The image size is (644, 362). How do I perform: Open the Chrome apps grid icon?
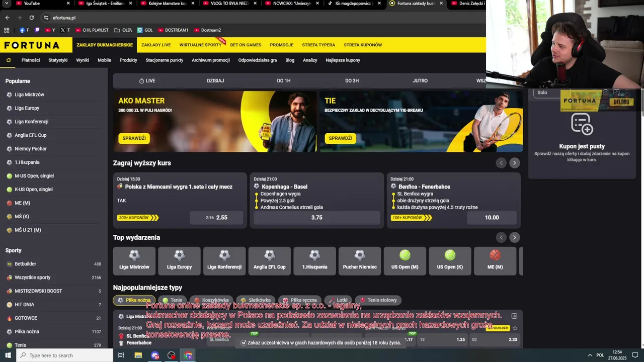[7, 30]
